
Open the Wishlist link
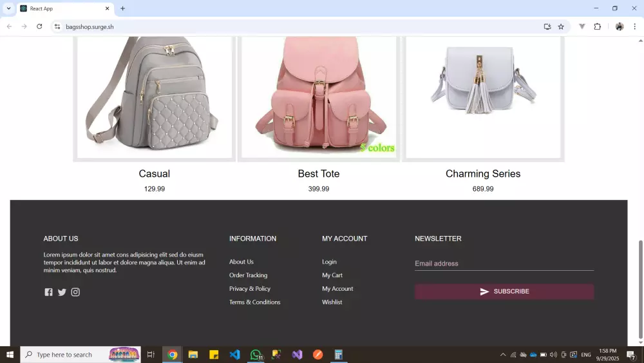[x=332, y=302]
